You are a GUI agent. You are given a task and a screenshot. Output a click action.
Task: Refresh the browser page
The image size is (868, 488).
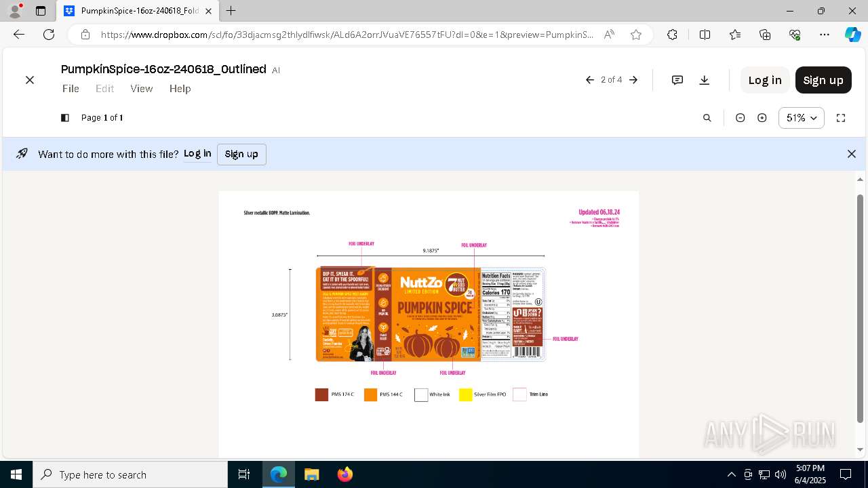pos(49,35)
